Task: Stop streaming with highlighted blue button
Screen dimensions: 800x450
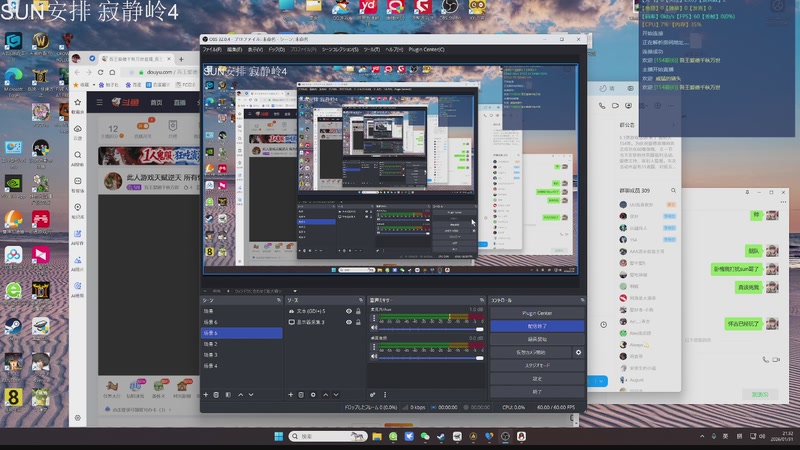Action: (537, 326)
